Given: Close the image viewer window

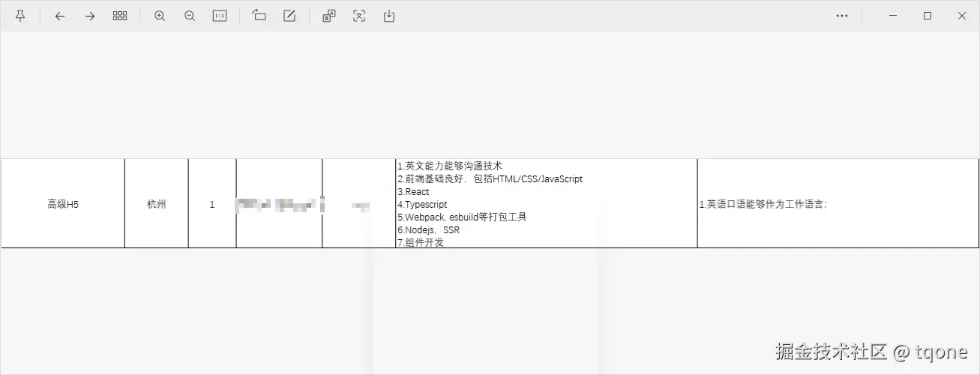Looking at the screenshot, I should coord(962,16).
